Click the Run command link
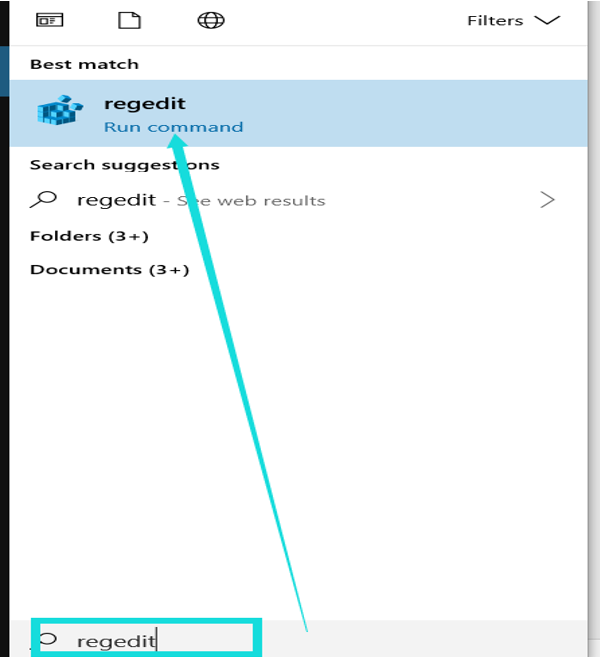The width and height of the screenshot is (600, 657). [x=173, y=127]
